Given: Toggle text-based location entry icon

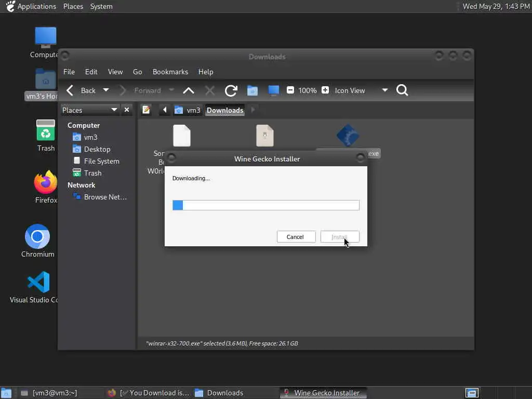Looking at the screenshot, I should tap(146, 110).
